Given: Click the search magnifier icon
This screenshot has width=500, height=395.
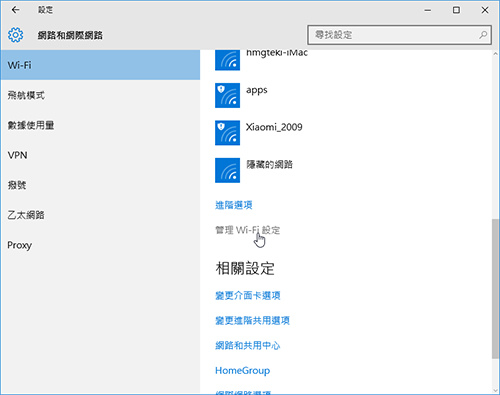Looking at the screenshot, I should click(x=483, y=35).
